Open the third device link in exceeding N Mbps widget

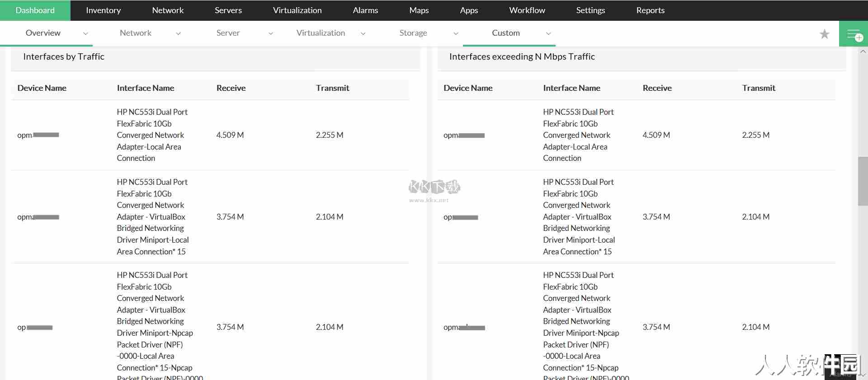point(464,328)
